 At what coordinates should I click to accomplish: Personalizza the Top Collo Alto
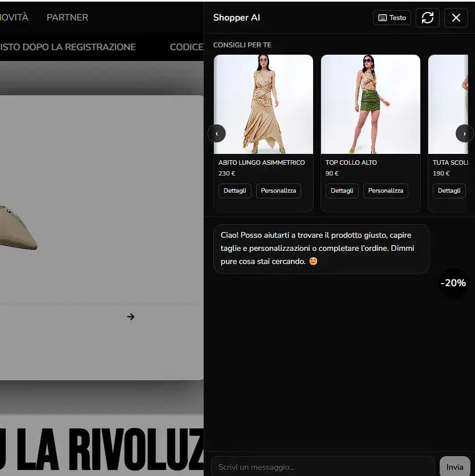385,190
